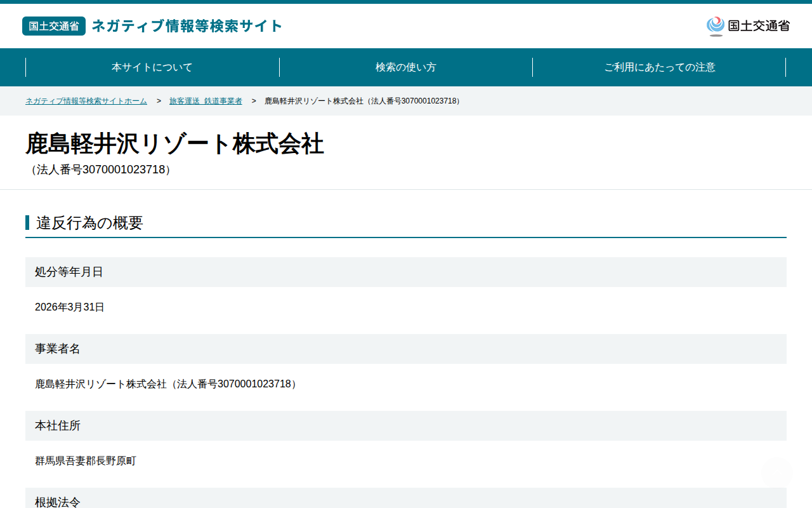Click the 本社住所 field label
The width and height of the screenshot is (812, 508).
[x=58, y=425]
